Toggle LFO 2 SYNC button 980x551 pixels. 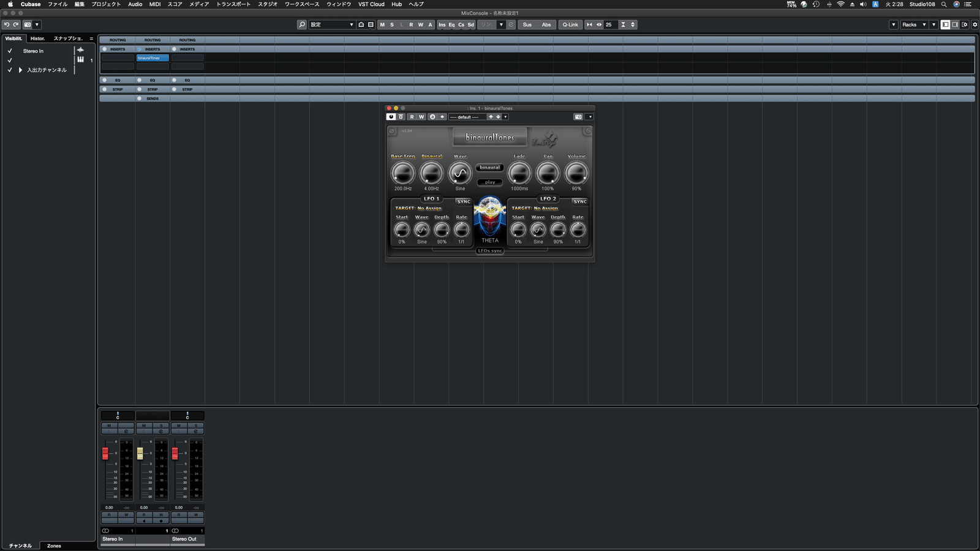click(x=580, y=201)
